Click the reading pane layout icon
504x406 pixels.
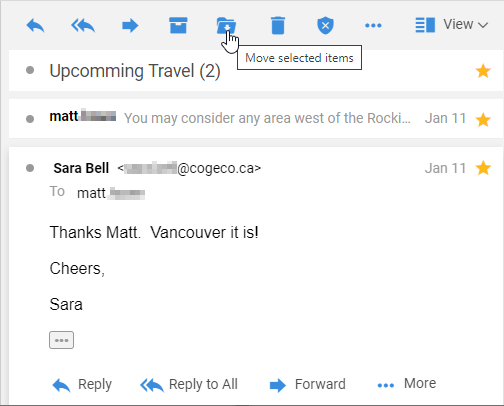[x=425, y=25]
